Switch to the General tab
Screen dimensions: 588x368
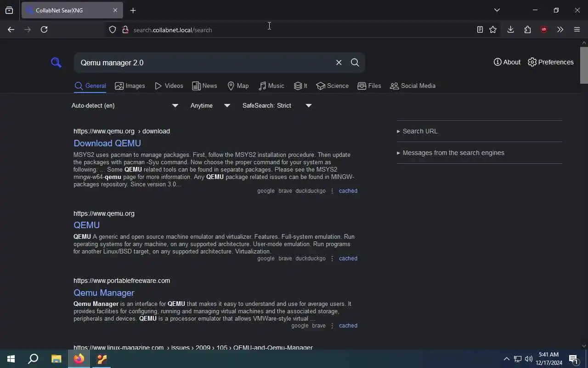click(x=90, y=86)
